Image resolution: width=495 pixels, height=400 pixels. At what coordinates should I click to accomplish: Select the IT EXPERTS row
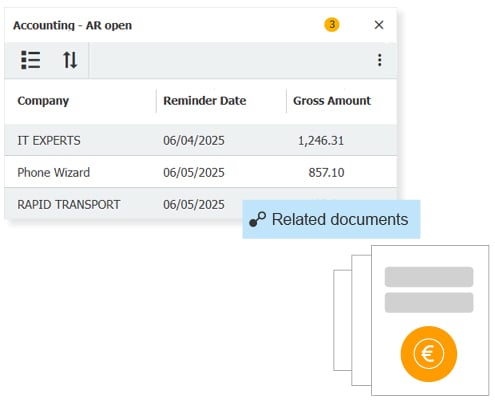200,140
